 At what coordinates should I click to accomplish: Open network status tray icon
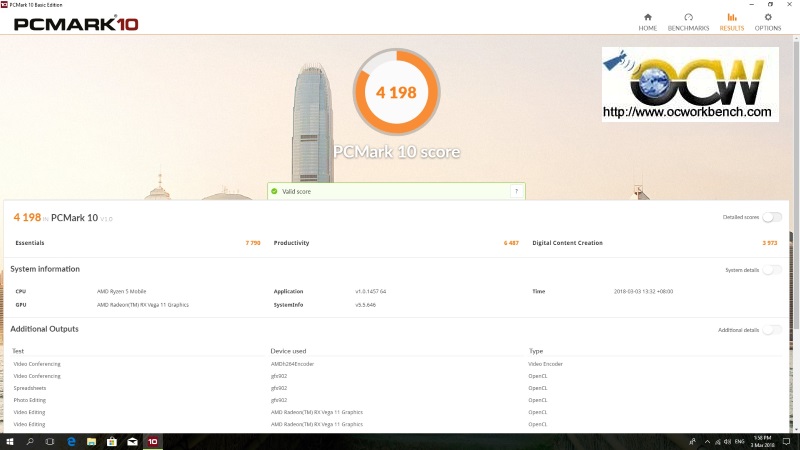coord(718,442)
